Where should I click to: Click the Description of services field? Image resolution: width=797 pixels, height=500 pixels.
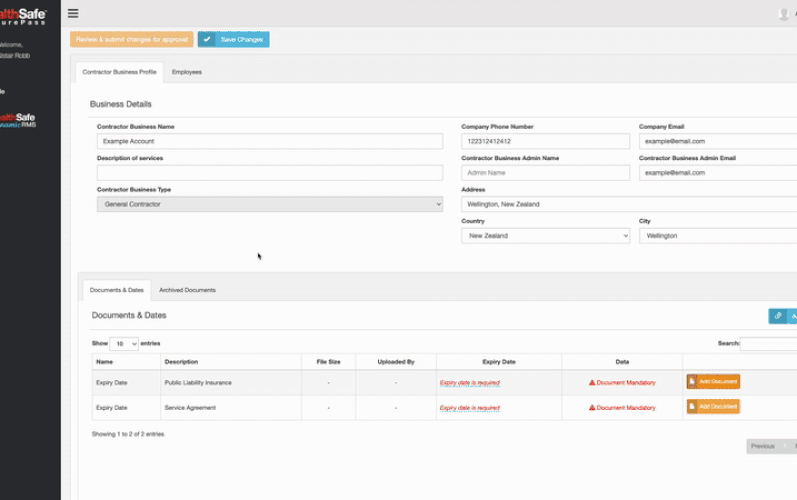click(x=269, y=173)
